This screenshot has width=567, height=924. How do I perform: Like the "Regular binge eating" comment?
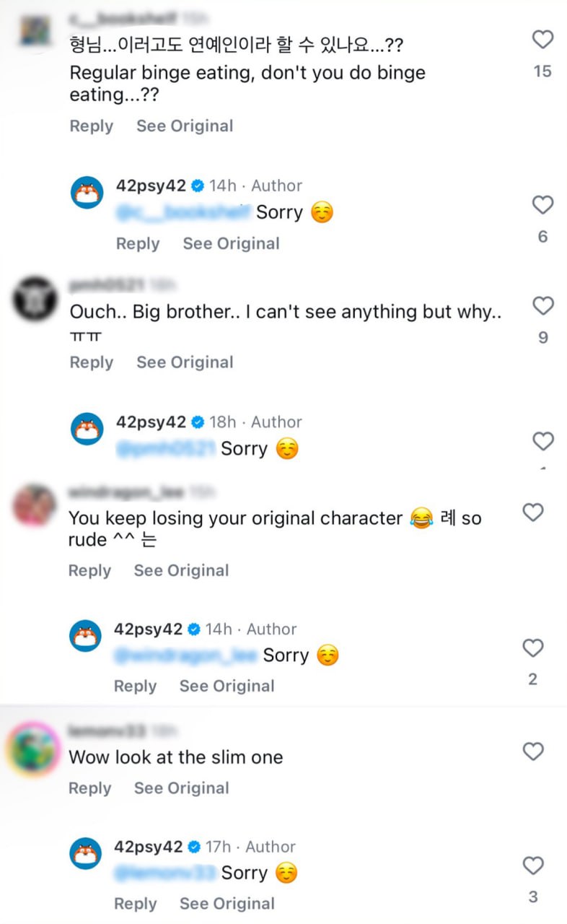(x=542, y=40)
